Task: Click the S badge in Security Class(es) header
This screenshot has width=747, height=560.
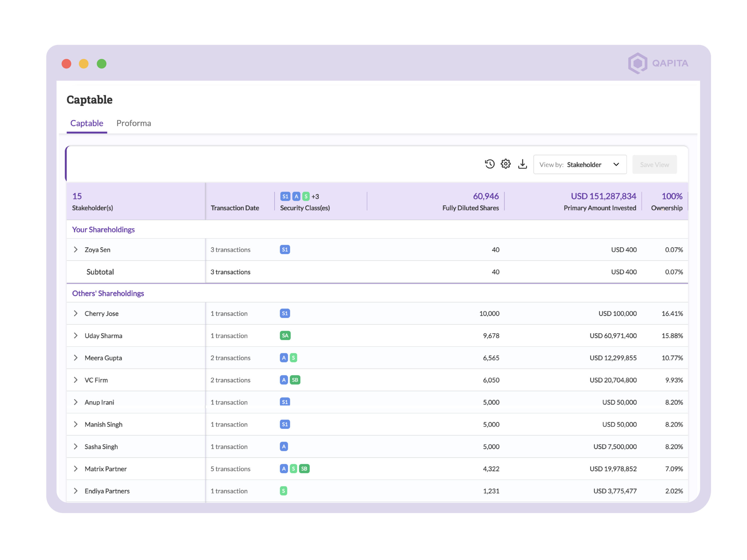Action: coord(306,197)
